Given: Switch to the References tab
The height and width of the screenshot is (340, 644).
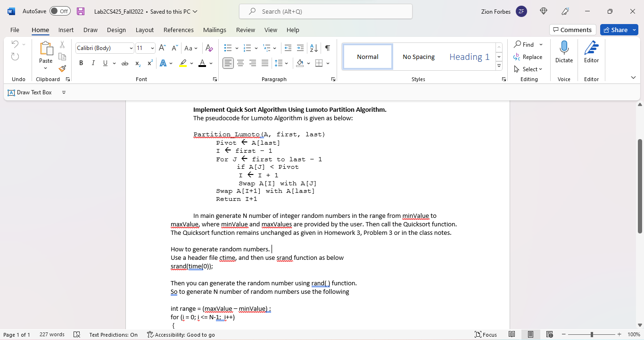Looking at the screenshot, I should click(179, 30).
